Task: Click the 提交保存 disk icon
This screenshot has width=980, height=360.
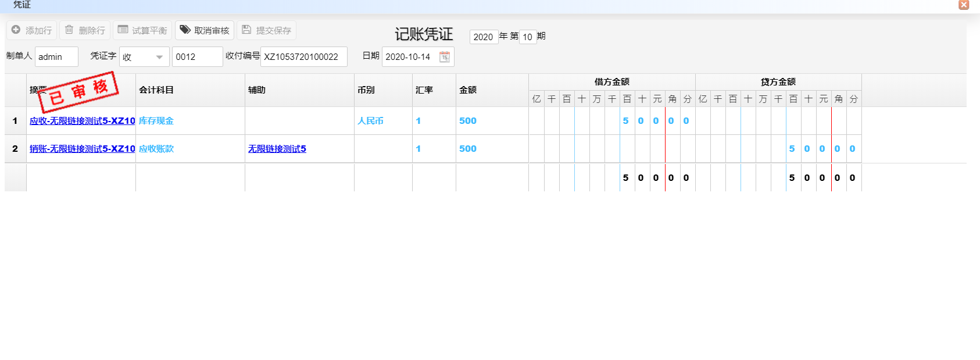Action: (246, 30)
